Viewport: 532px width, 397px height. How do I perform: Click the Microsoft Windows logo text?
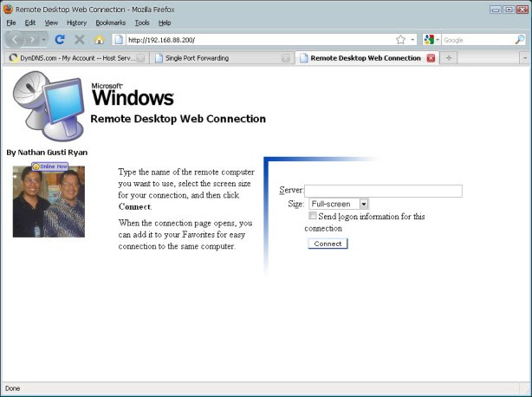(133, 94)
